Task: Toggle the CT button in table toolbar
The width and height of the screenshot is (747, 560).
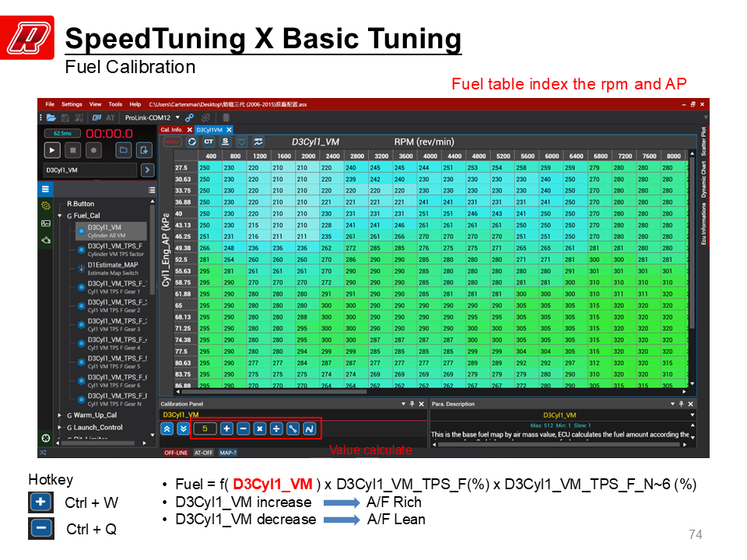Action: (x=209, y=142)
